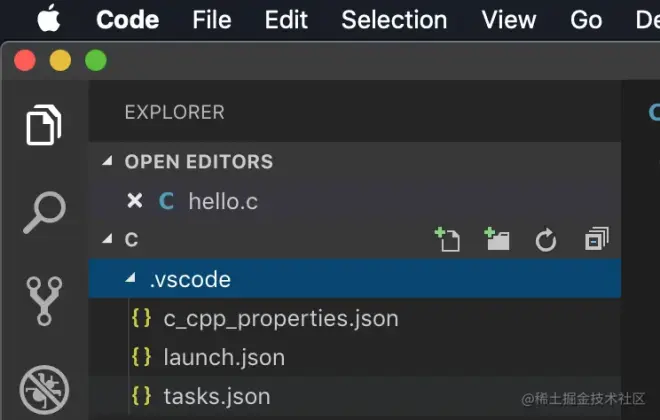The height and width of the screenshot is (420, 660).
Task: Open the File menu
Action: (x=212, y=20)
